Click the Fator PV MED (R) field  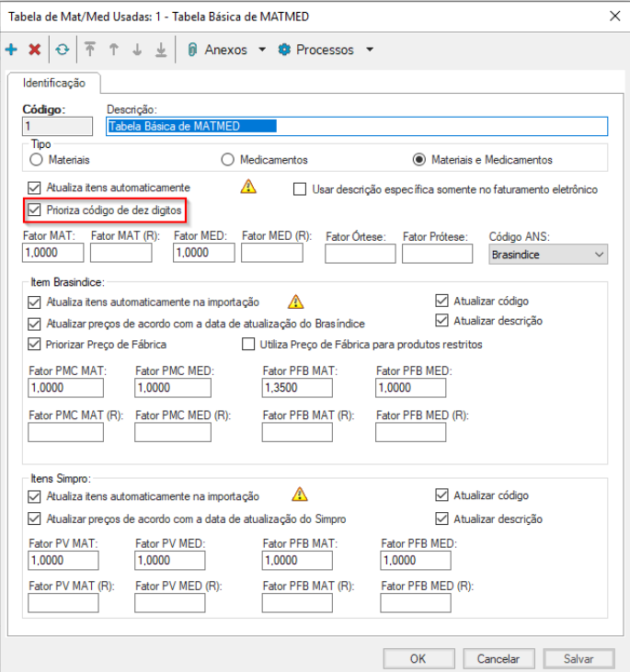[170, 603]
